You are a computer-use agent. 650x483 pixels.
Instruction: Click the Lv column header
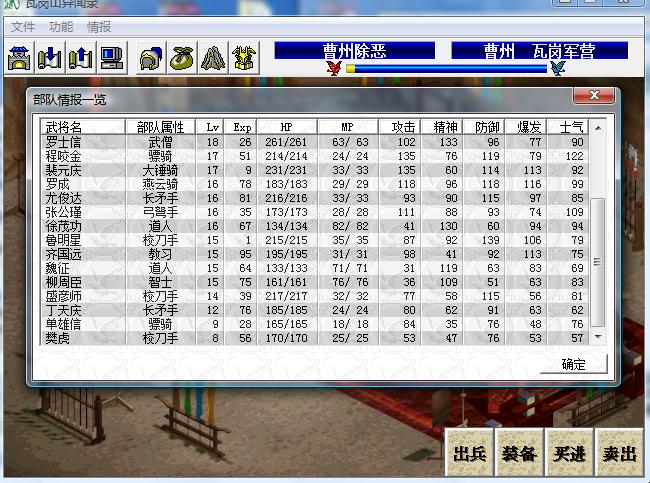point(210,127)
